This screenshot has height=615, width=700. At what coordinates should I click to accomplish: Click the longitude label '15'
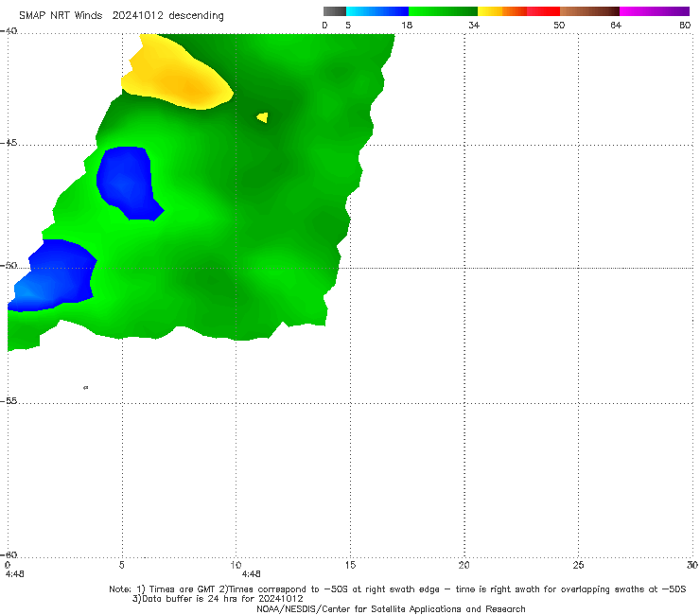coord(350,566)
